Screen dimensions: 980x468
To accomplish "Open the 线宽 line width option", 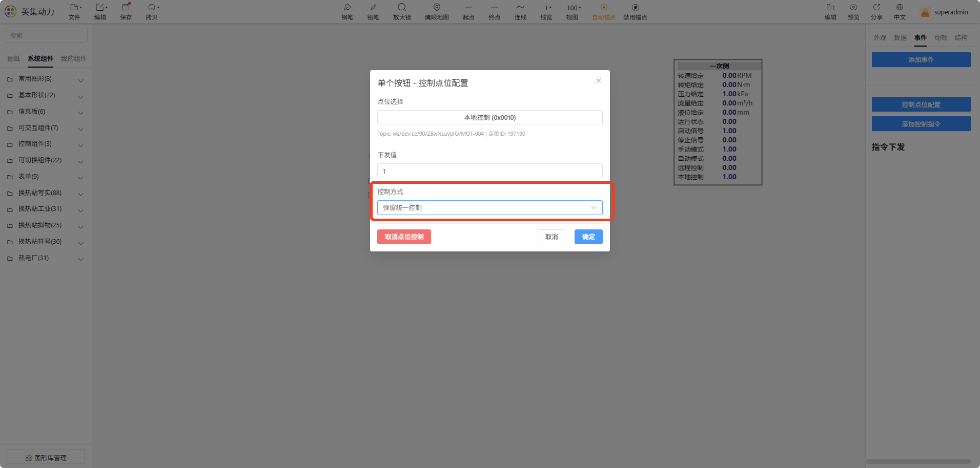I will click(546, 11).
